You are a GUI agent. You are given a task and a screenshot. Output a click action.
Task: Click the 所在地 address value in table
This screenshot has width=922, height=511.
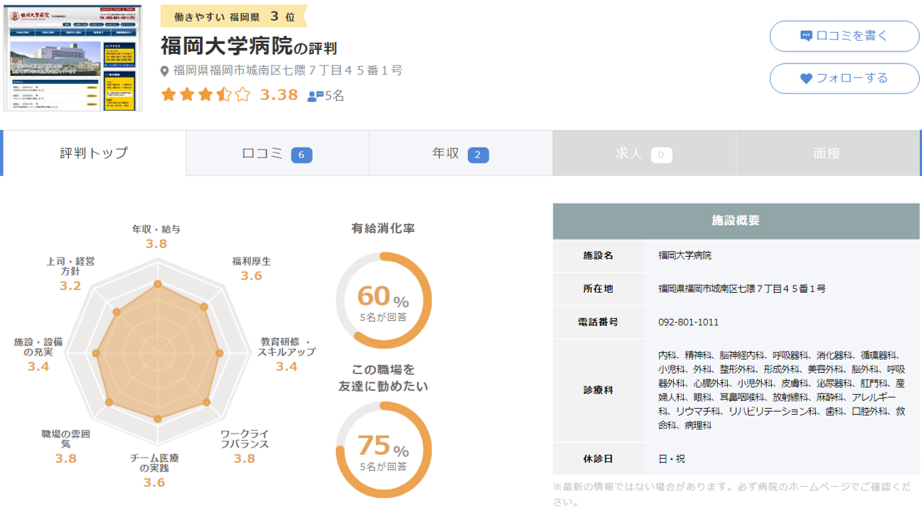[741, 289]
